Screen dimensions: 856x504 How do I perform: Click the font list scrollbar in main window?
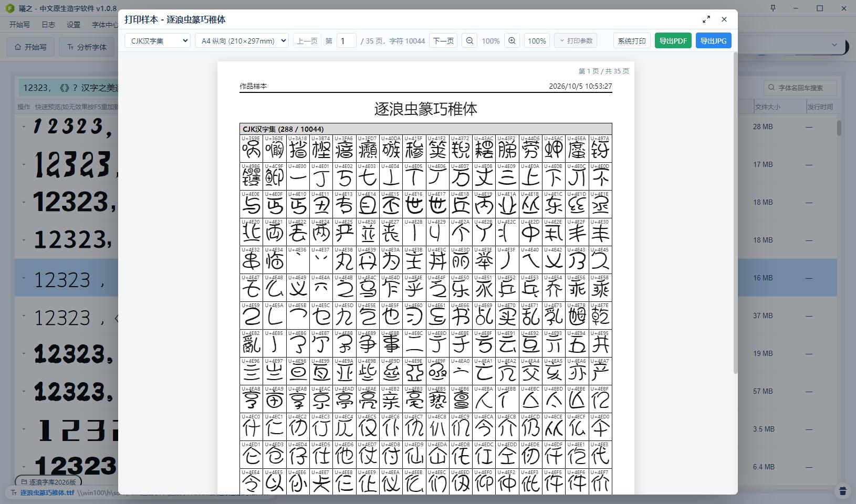pos(839,128)
